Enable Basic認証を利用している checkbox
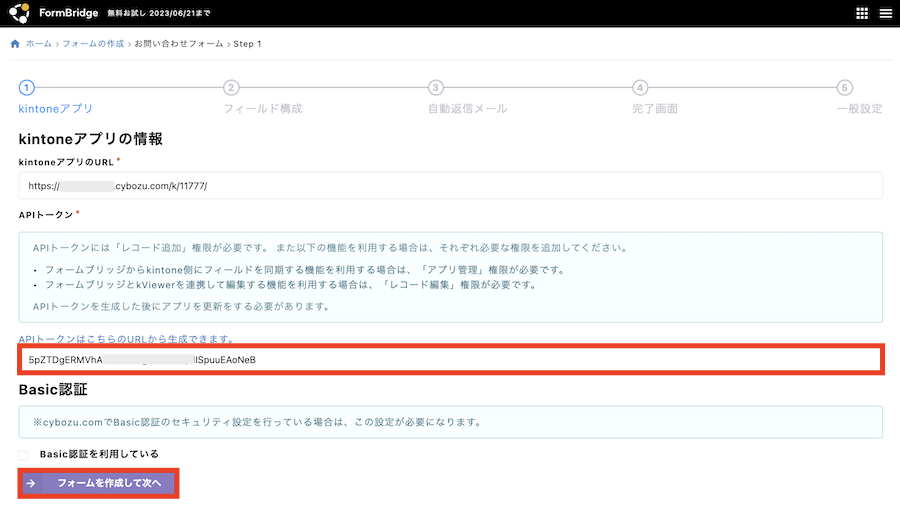 tap(24, 455)
